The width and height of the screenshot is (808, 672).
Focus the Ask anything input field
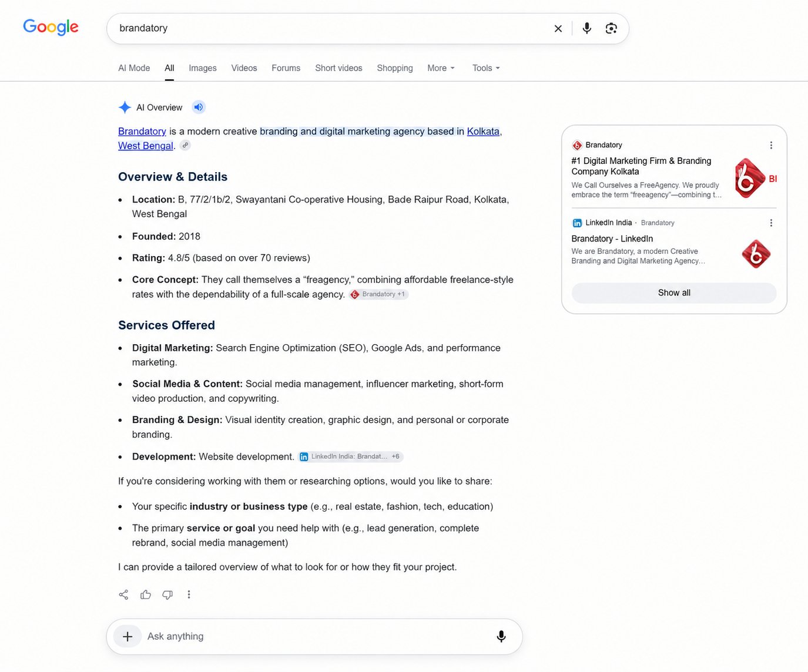[x=314, y=636]
